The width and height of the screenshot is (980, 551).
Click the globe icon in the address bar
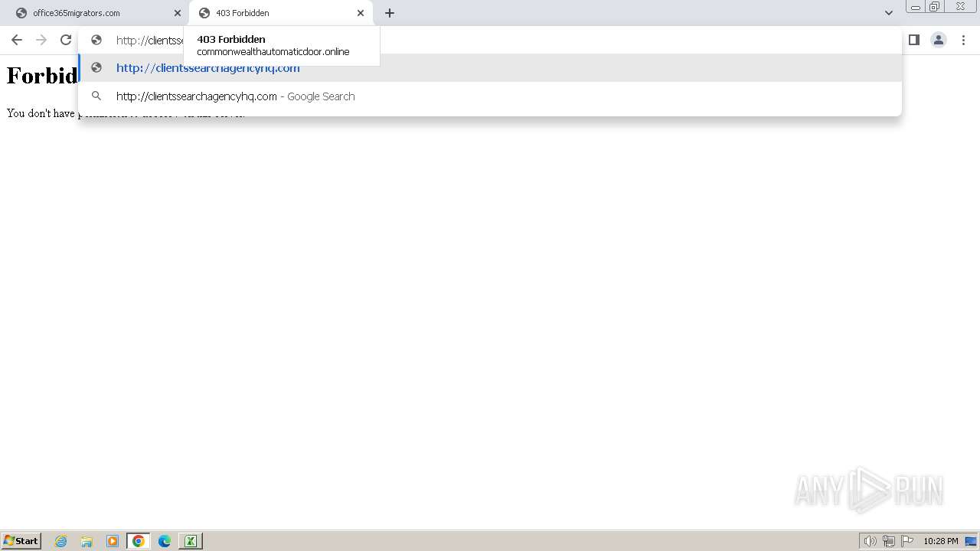tap(96, 41)
